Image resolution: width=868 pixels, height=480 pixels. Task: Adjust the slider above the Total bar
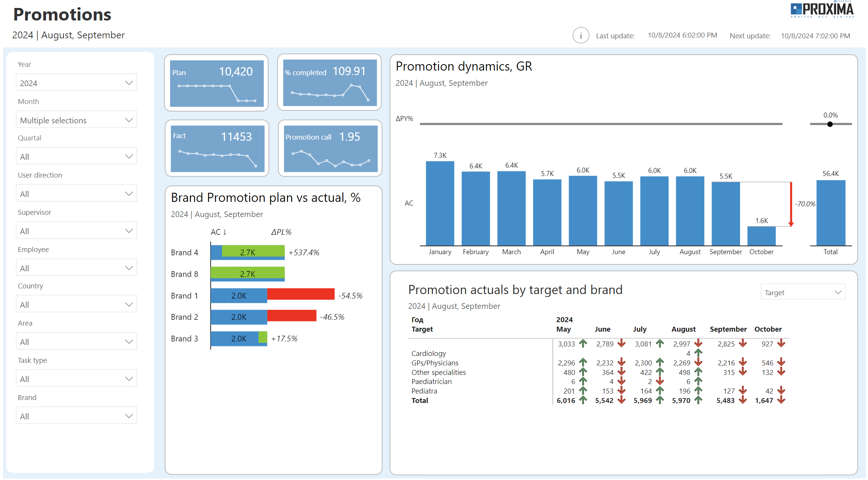pyautogui.click(x=830, y=124)
